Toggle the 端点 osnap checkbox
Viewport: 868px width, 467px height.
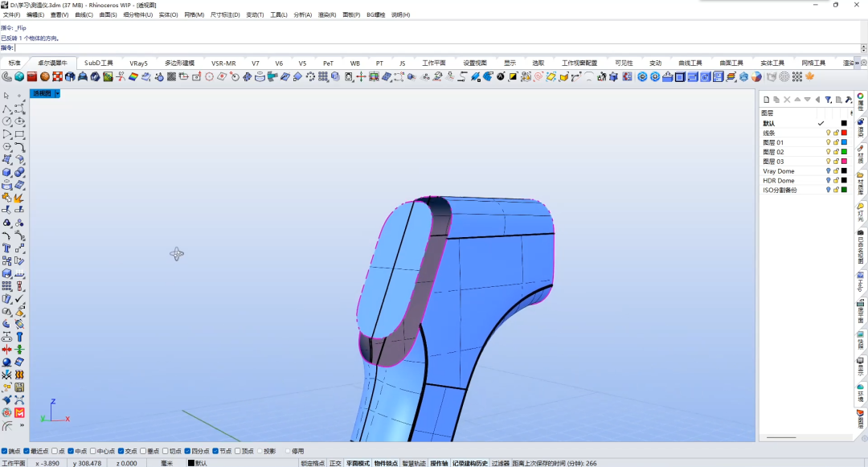coord(5,451)
